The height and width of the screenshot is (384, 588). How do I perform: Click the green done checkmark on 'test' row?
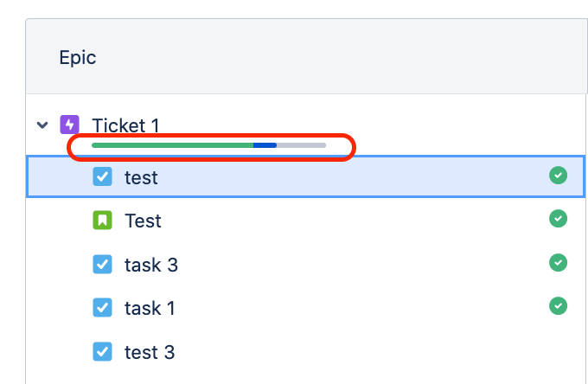559,176
